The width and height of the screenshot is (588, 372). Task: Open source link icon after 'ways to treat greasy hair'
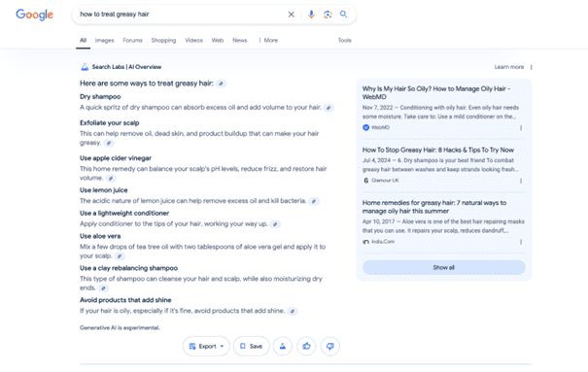pos(222,84)
